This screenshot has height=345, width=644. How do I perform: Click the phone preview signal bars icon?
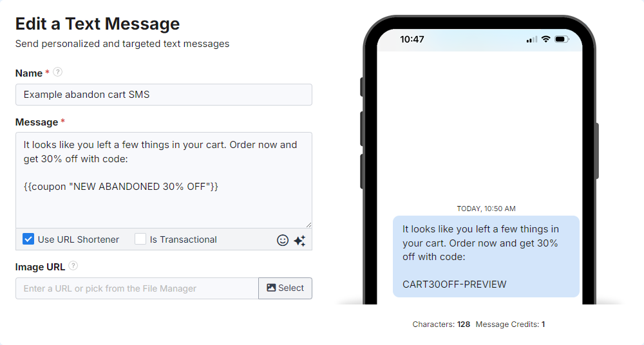[531, 40]
